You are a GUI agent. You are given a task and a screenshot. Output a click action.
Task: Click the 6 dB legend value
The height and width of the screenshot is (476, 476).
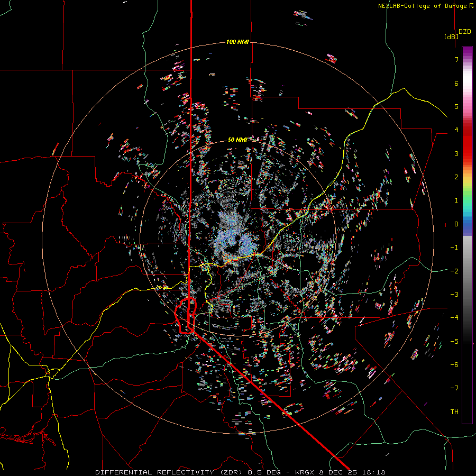456,83
